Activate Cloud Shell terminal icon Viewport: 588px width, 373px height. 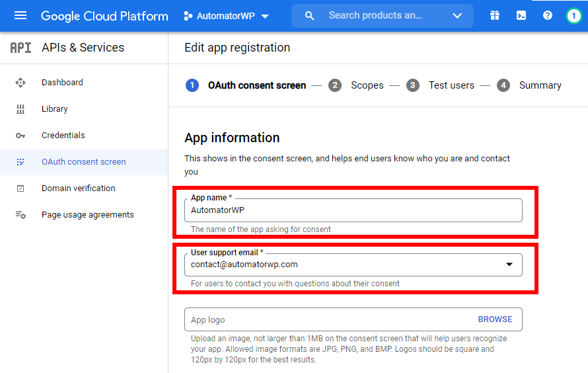[x=521, y=16]
